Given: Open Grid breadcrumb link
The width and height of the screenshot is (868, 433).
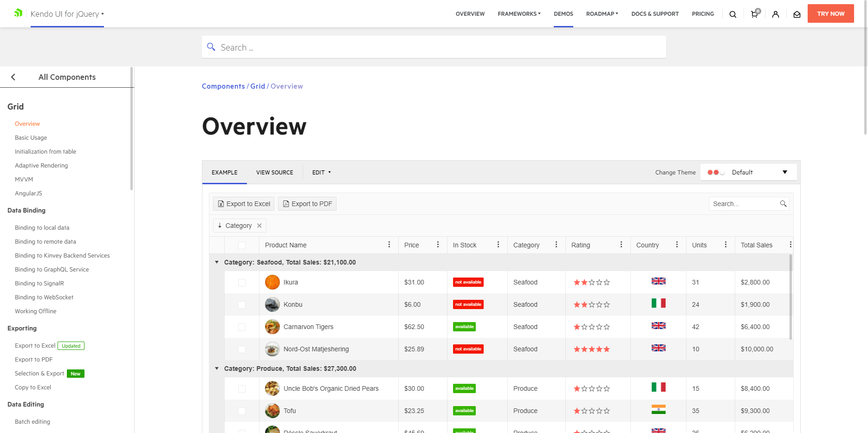Looking at the screenshot, I should click(258, 86).
